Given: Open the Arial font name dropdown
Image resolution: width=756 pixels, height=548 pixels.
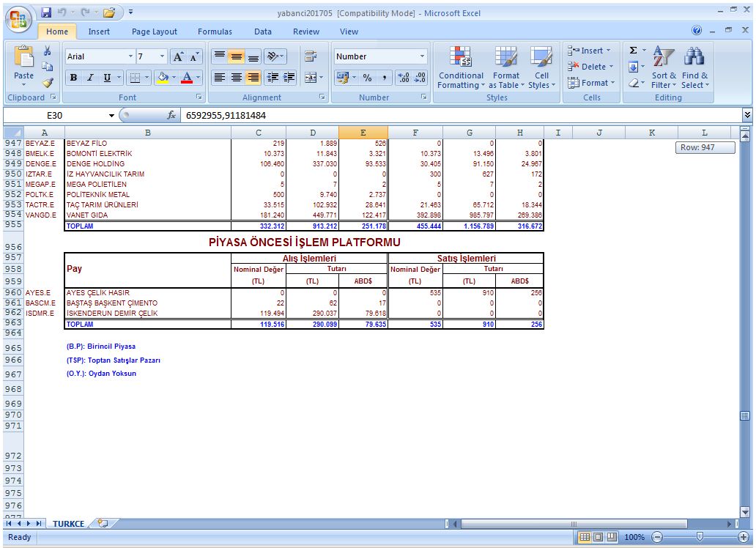Looking at the screenshot, I should [130, 56].
